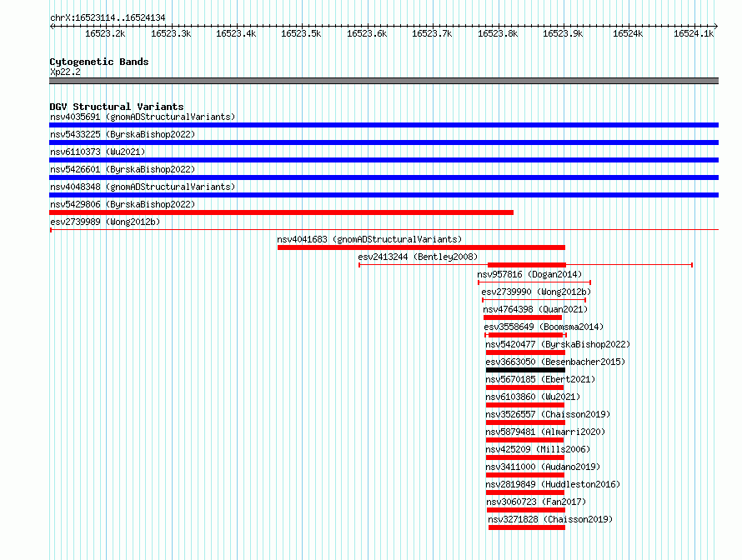Open nsv3271828 (Chaisson2019) label

pyautogui.click(x=551, y=519)
